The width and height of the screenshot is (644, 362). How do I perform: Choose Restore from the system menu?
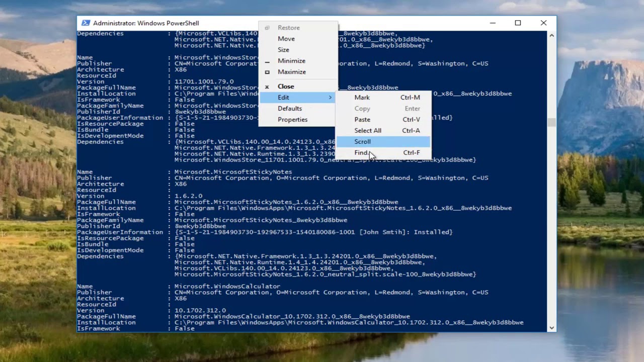(298, 28)
